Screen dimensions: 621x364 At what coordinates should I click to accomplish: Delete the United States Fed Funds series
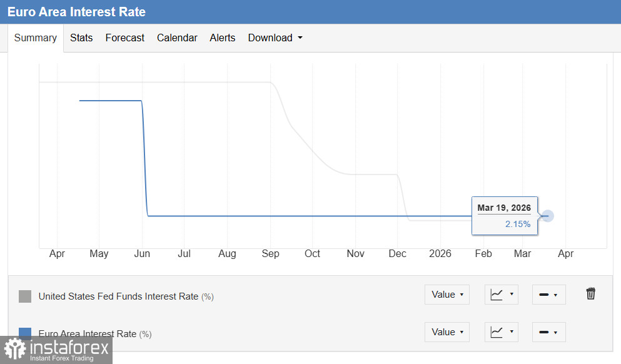tap(590, 294)
